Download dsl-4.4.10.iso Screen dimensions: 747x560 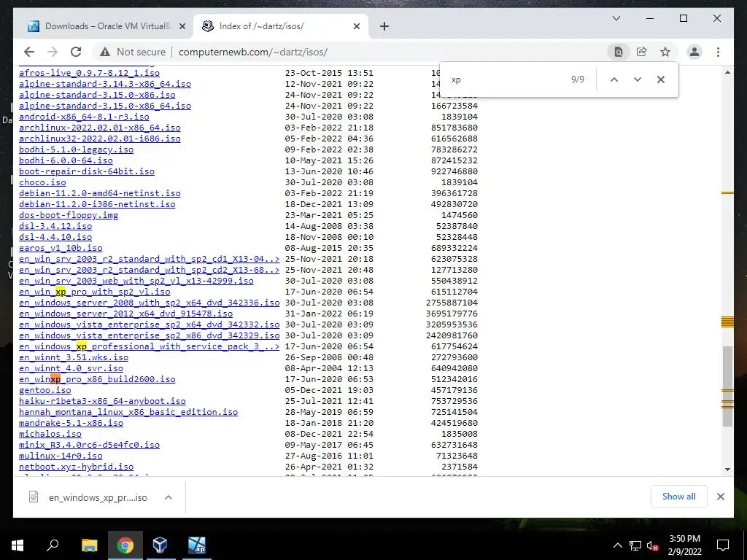click(55, 237)
